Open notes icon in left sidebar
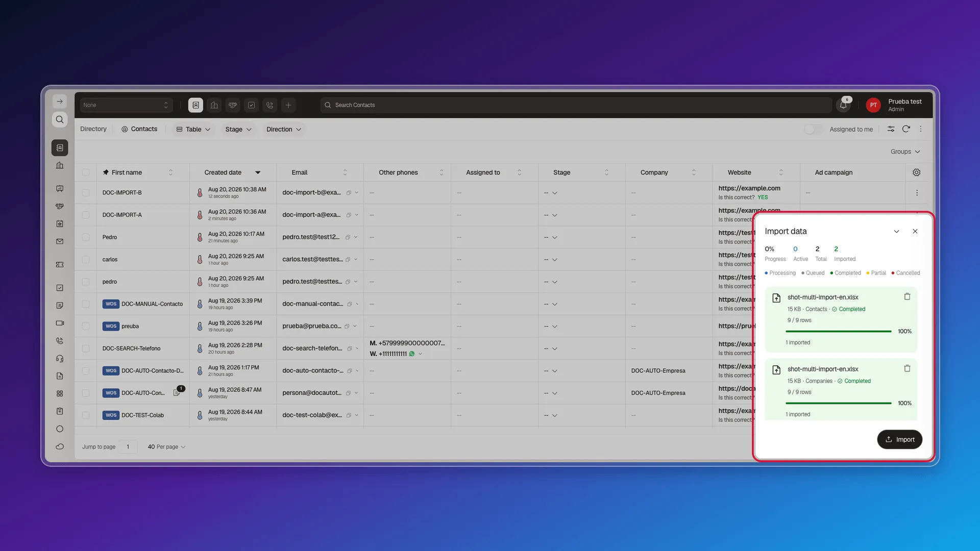 (60, 306)
